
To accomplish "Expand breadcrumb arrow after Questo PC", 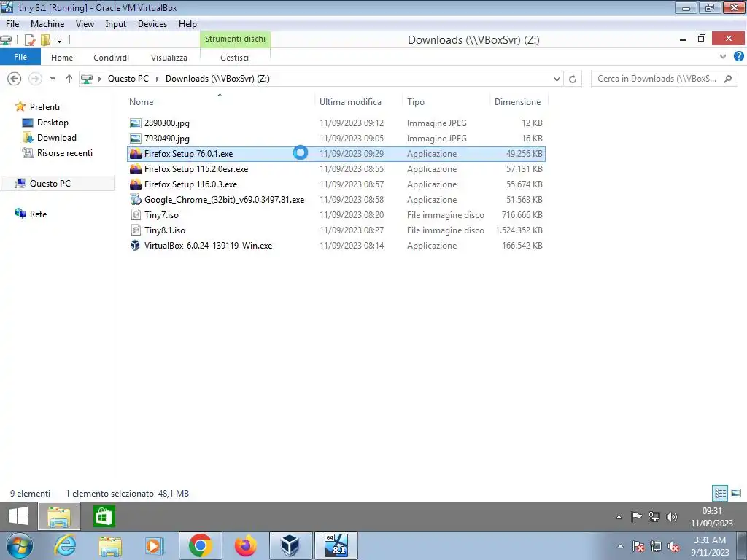I will (x=158, y=79).
